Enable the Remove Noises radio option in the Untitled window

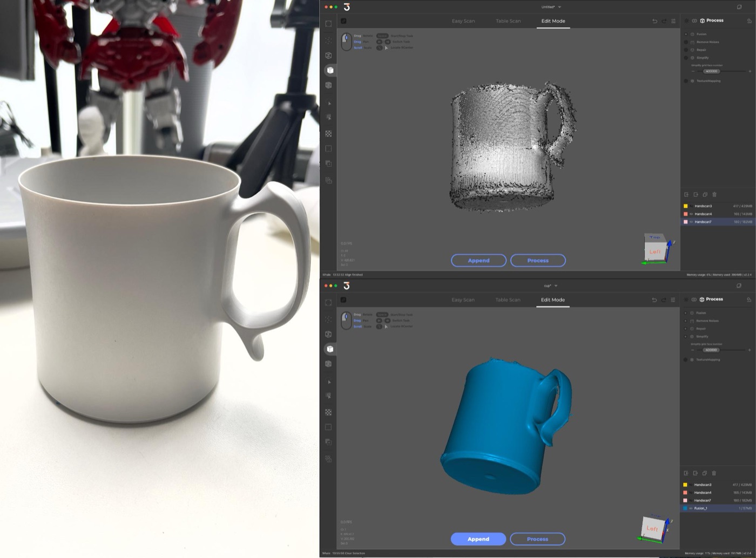tap(686, 42)
